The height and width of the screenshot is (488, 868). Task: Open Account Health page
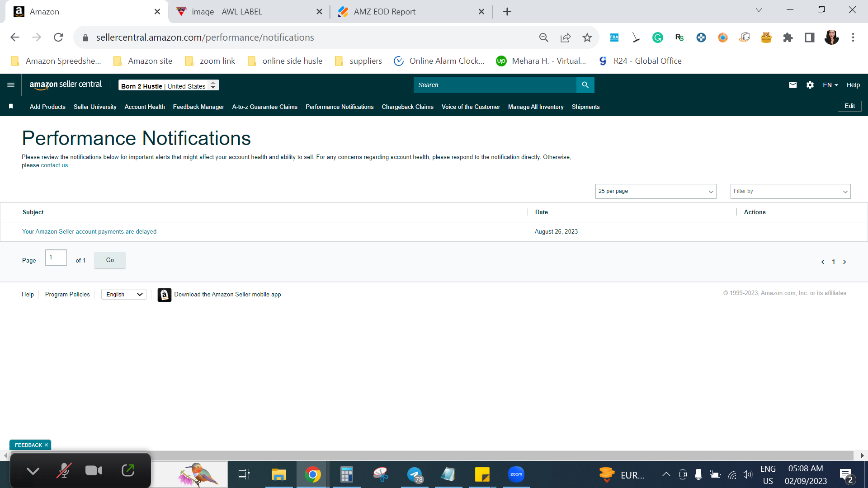point(145,107)
